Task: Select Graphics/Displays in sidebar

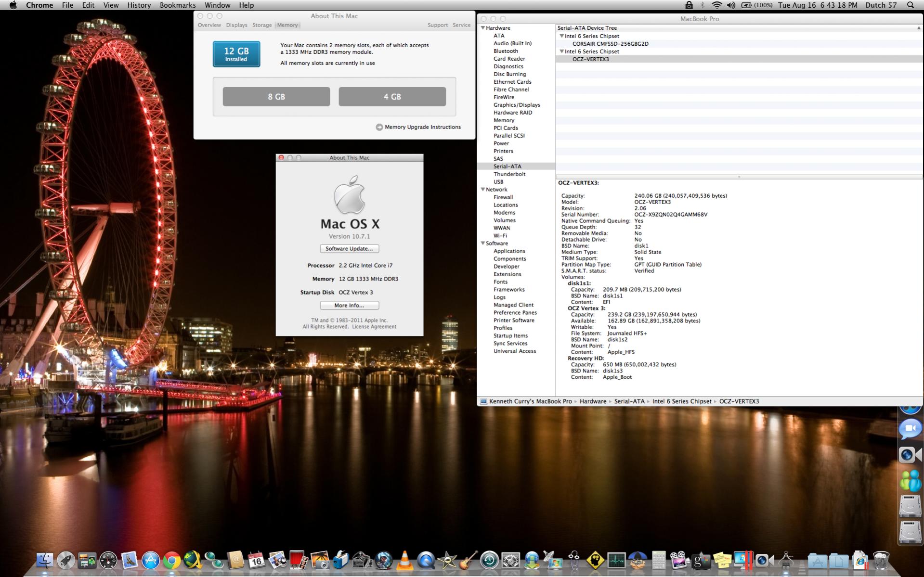Action: 517,105
